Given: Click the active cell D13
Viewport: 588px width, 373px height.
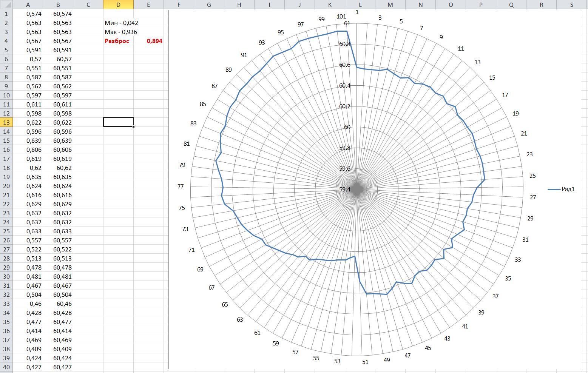Looking at the screenshot, I should [x=119, y=122].
